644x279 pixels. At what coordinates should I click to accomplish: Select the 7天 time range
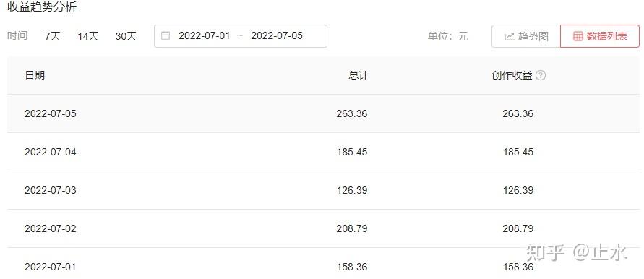coord(53,36)
